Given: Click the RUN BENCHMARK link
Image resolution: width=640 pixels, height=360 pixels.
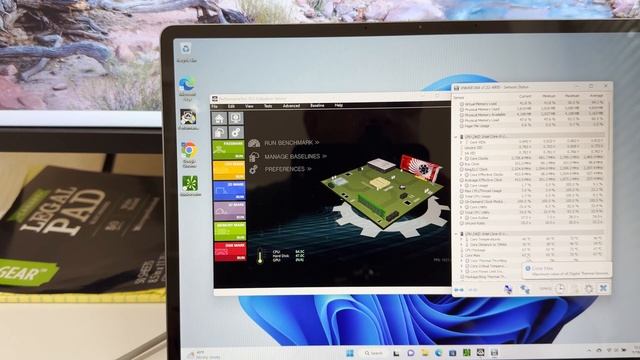Looking at the screenshot, I should point(292,143).
